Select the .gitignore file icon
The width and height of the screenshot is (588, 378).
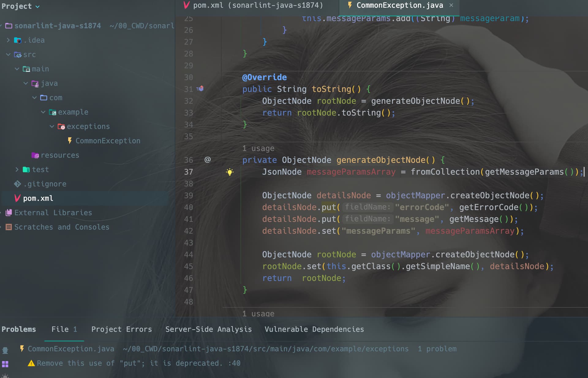point(17,184)
